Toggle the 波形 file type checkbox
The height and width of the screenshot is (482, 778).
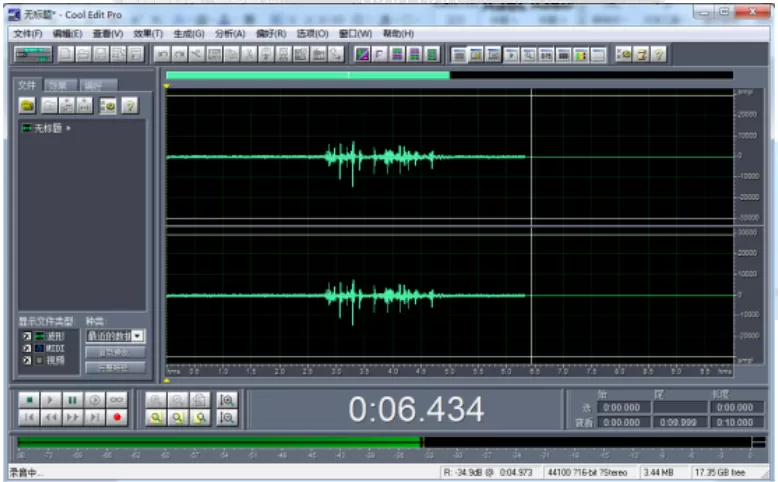tap(27, 336)
